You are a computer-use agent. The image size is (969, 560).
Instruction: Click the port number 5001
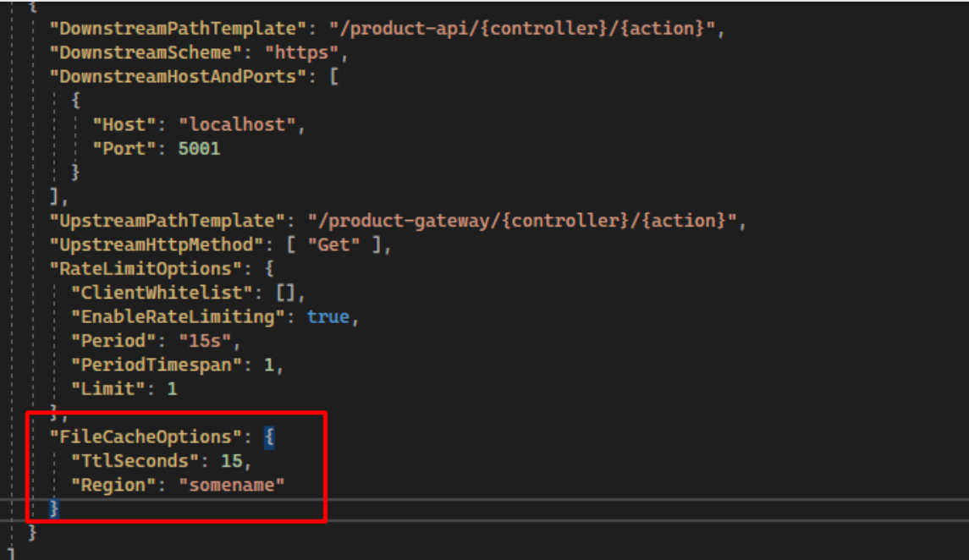tap(199, 149)
